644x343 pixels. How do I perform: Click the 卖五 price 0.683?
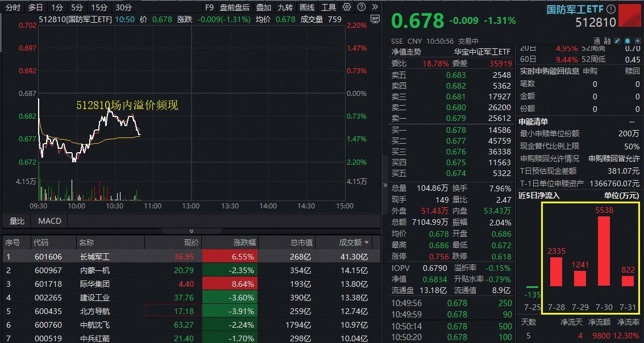[456, 75]
